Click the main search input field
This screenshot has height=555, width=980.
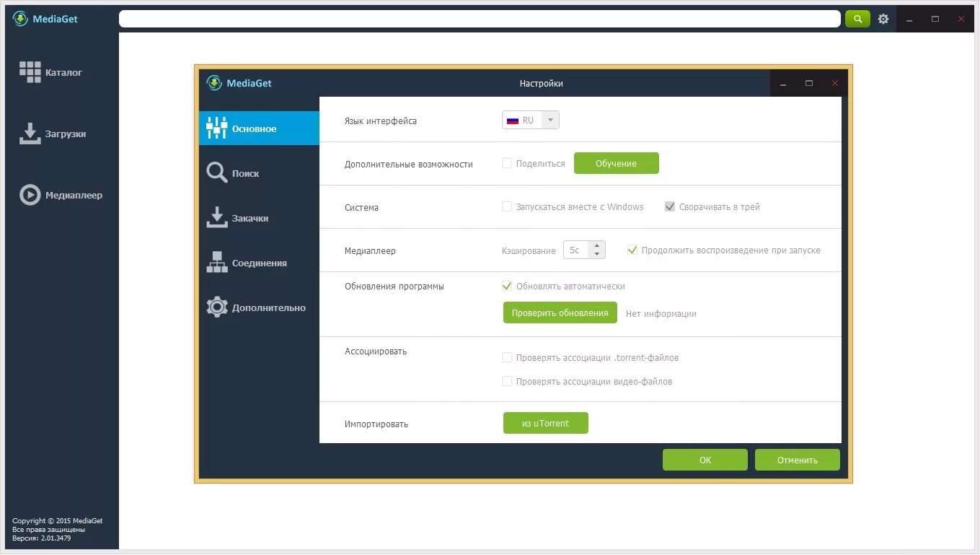click(480, 19)
